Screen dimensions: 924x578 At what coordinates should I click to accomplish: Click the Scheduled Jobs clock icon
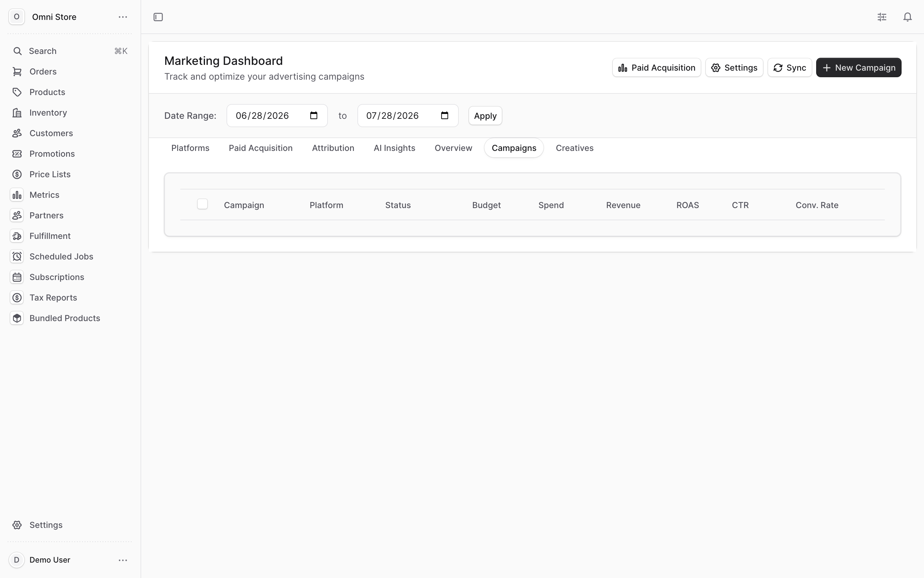pyautogui.click(x=17, y=257)
